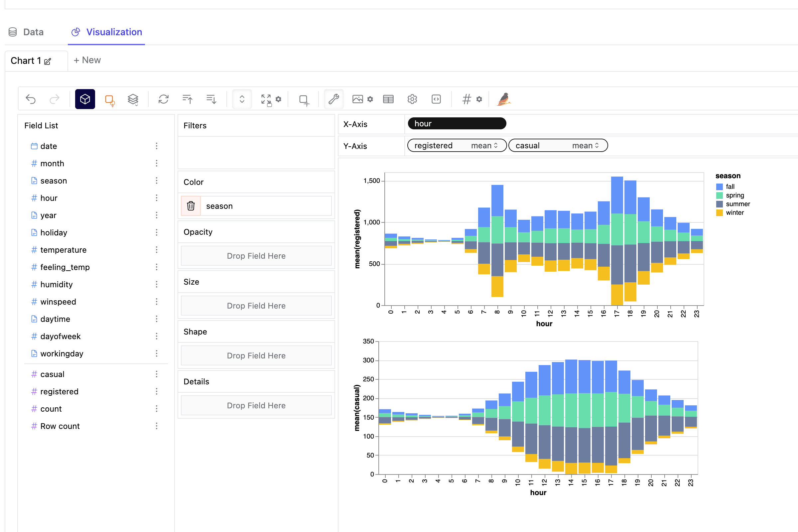The image size is (798, 532).
Task: Toggle axes resize chevron button
Action: [x=242, y=99]
